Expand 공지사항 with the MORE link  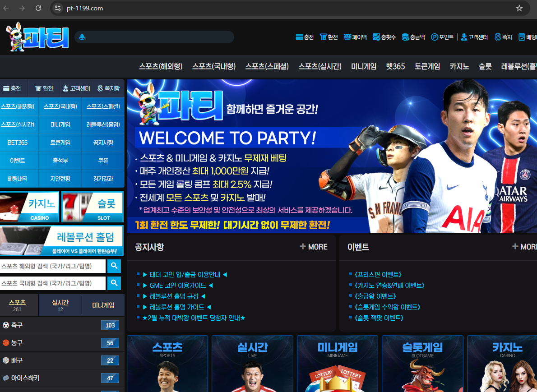[x=313, y=247]
